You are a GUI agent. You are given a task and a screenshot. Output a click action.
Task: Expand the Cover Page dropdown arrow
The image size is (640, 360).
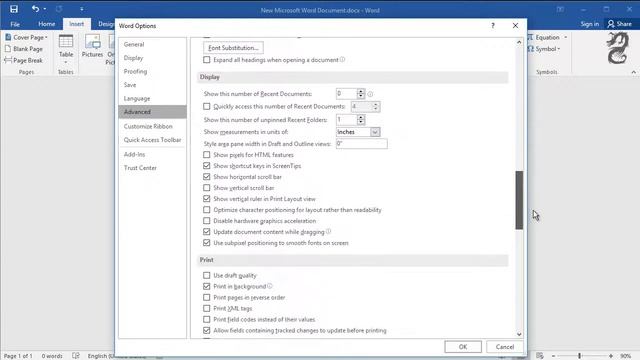[x=46, y=37]
